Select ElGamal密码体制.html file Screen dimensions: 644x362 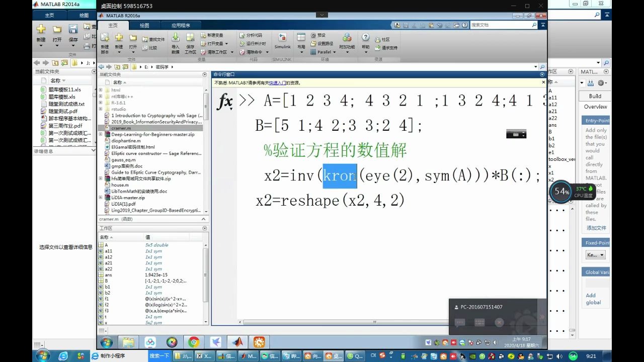pyautogui.click(x=133, y=147)
